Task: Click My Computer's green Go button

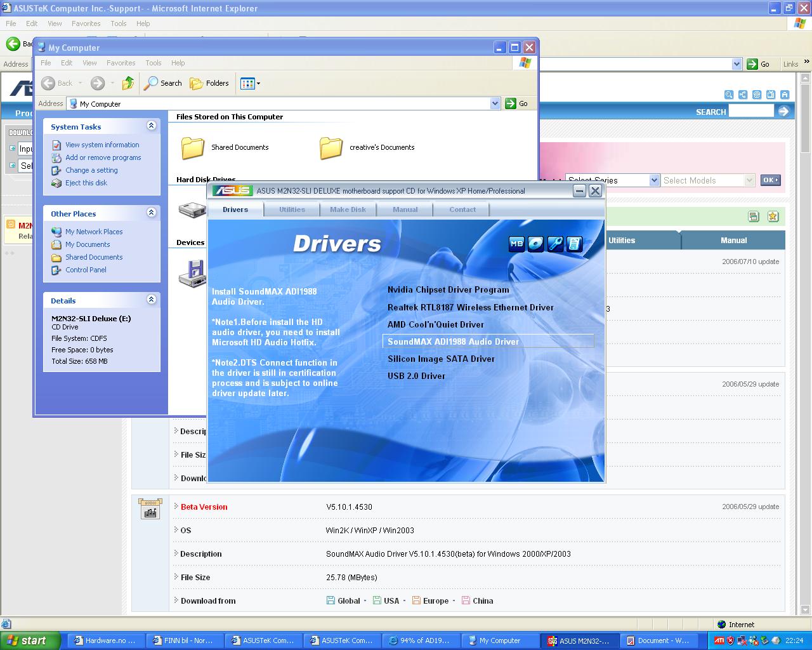Action: point(516,103)
